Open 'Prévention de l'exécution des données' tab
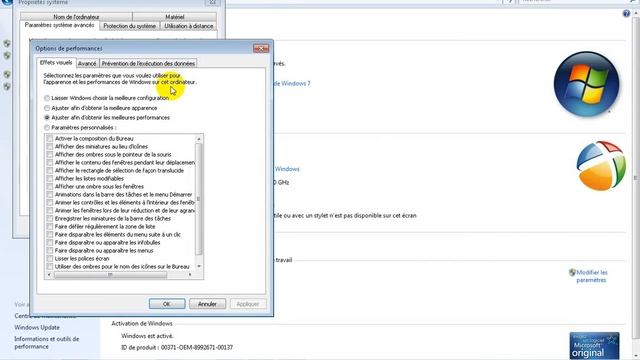This screenshot has height=360, width=640. pos(148,63)
